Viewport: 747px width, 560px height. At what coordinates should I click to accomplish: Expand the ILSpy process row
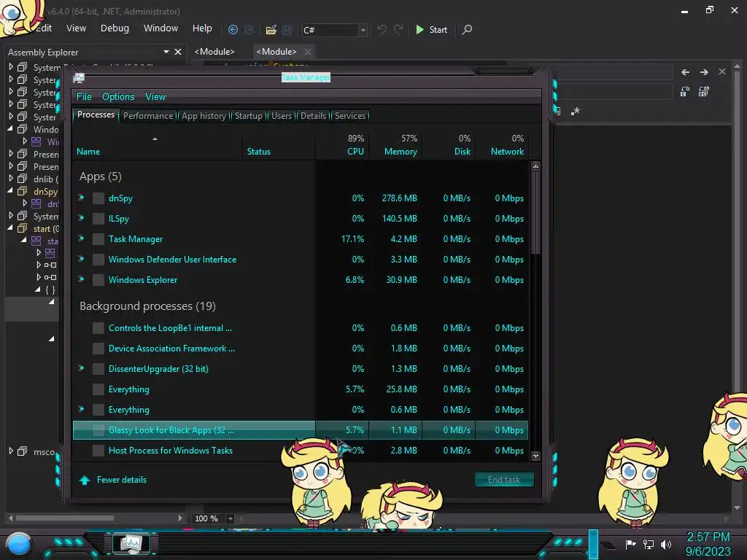coord(81,218)
